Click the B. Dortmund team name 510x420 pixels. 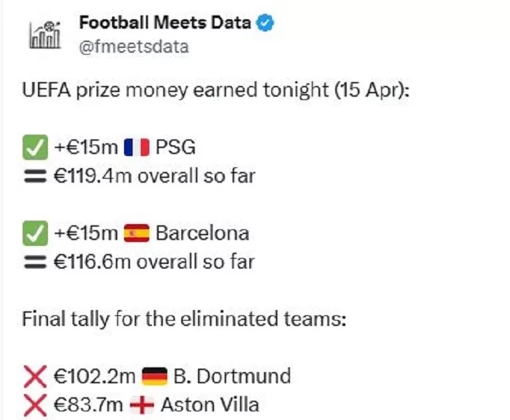pyautogui.click(x=232, y=376)
